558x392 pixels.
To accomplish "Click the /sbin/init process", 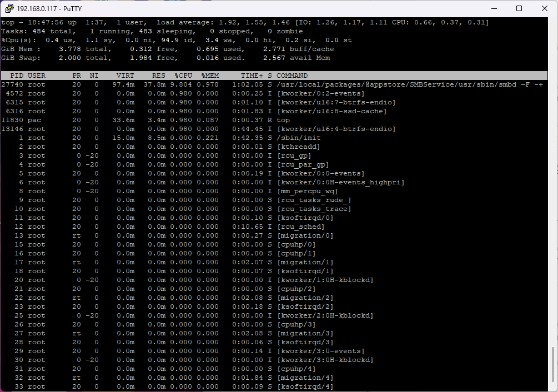I will coord(299,138).
